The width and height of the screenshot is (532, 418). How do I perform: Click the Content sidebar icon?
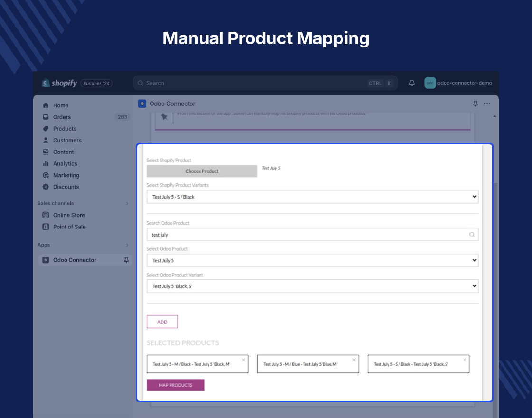point(46,152)
